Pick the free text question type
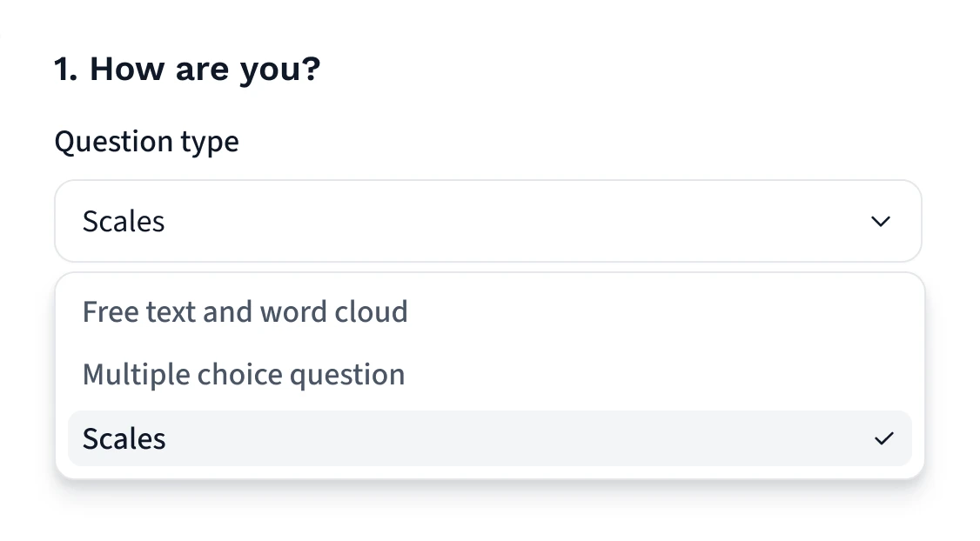 click(245, 311)
